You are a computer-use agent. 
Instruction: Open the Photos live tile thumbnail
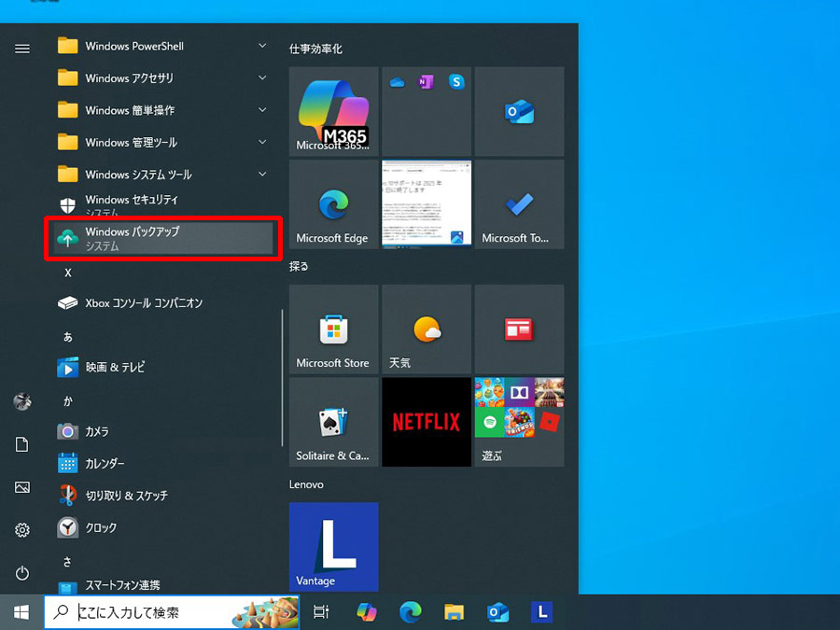tap(427, 204)
